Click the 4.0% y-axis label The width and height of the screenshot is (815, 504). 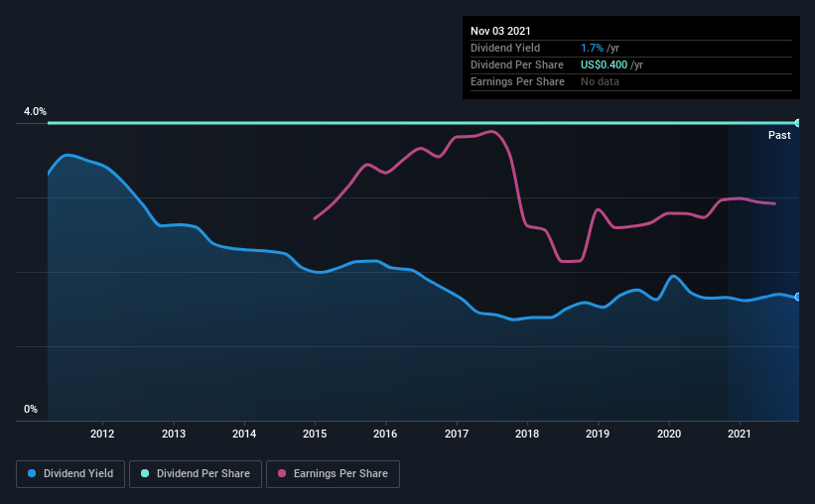click(35, 112)
